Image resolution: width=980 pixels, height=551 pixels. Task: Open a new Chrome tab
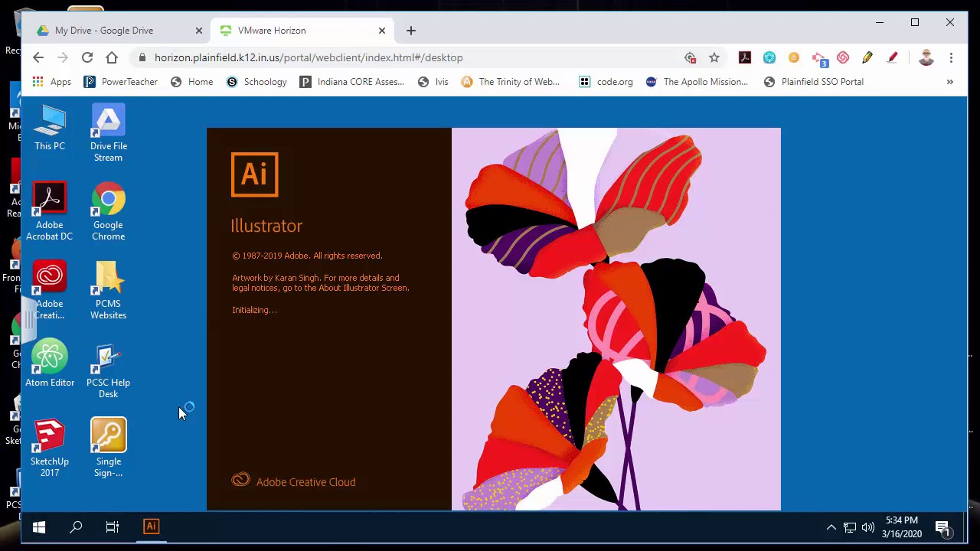coord(411,31)
